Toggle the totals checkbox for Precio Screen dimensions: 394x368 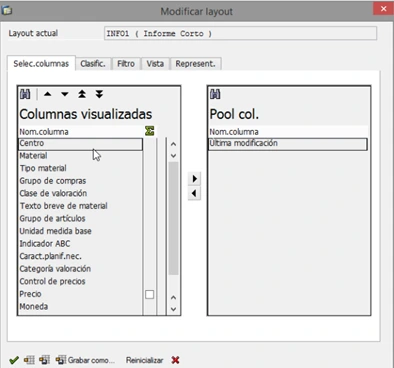pos(150,294)
